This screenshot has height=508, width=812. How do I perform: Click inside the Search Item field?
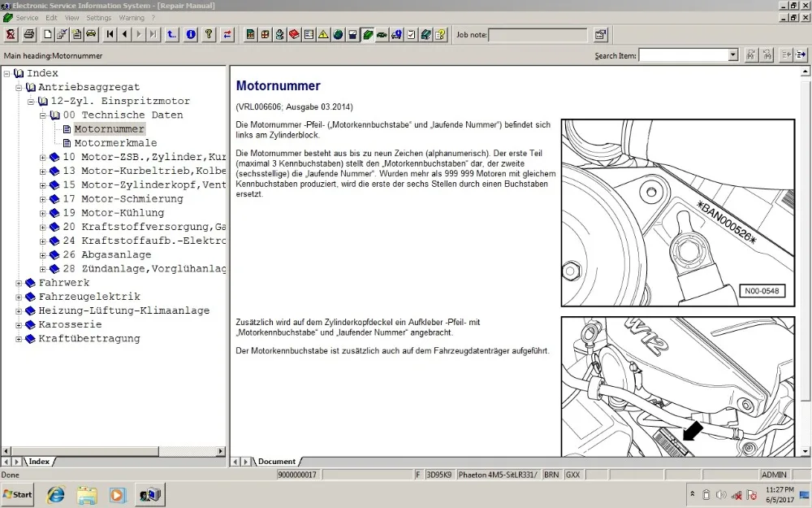[682, 55]
